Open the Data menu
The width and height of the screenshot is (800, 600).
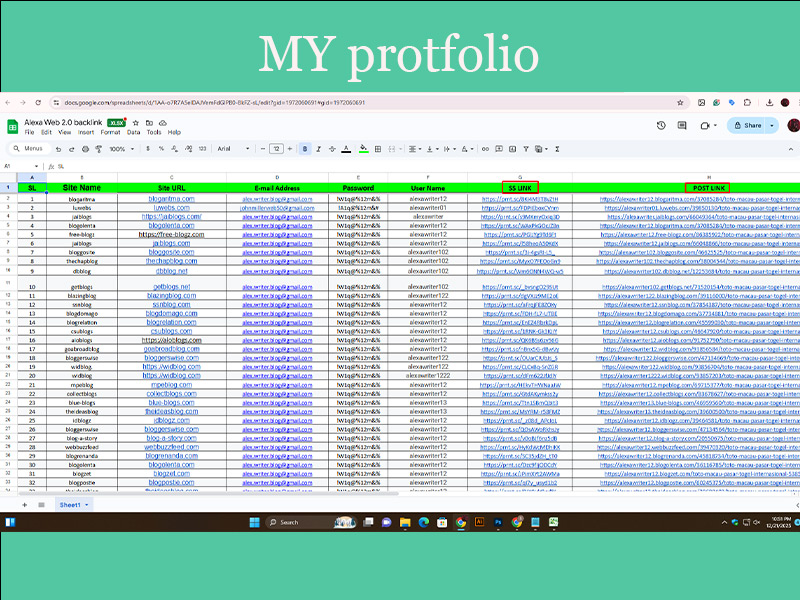point(134,132)
